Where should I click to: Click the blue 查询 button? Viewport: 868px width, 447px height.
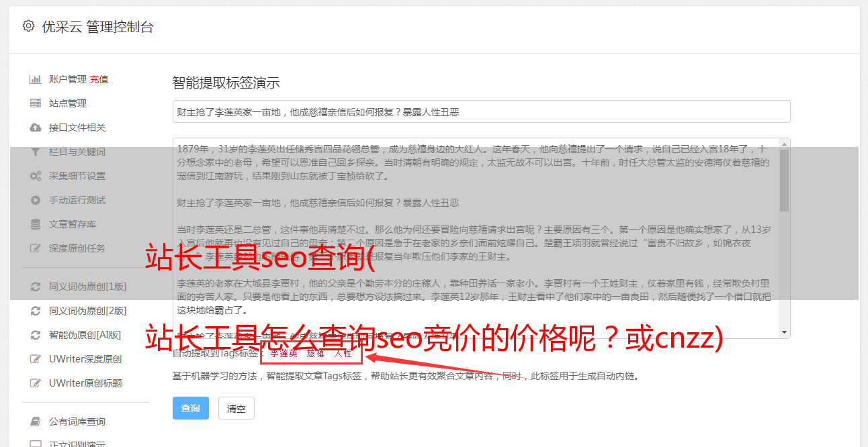click(x=191, y=408)
